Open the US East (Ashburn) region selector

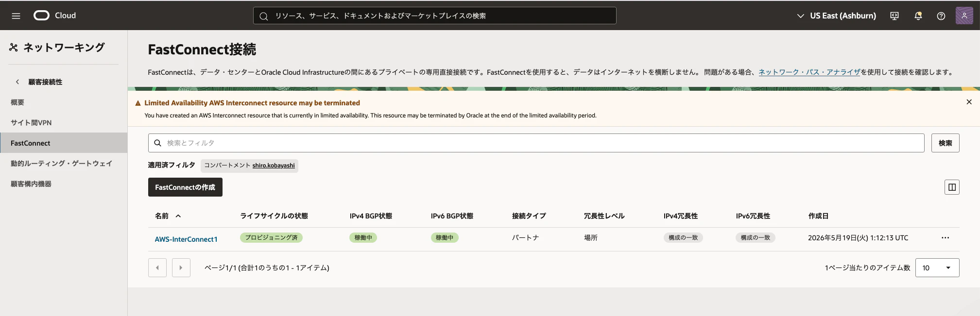[836, 16]
